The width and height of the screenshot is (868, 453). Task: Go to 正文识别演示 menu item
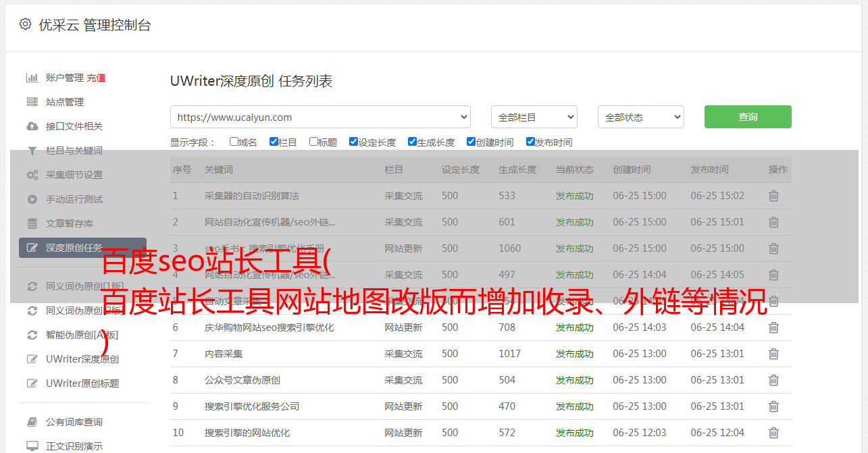pyautogui.click(x=74, y=446)
